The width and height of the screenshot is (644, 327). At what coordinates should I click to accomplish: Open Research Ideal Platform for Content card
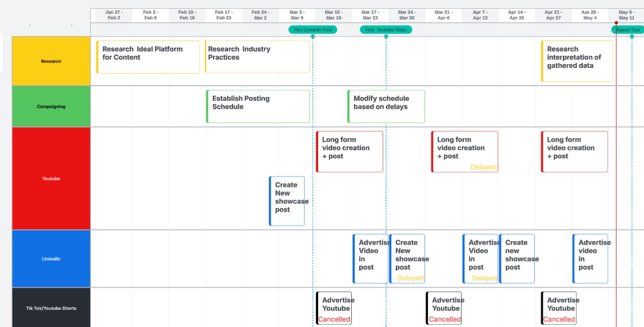(148, 57)
